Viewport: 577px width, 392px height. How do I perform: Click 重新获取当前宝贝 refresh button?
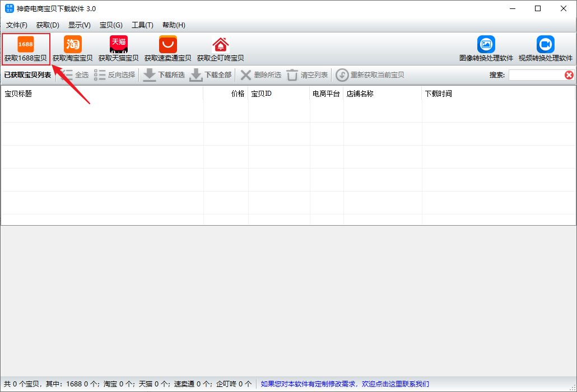pyautogui.click(x=370, y=75)
